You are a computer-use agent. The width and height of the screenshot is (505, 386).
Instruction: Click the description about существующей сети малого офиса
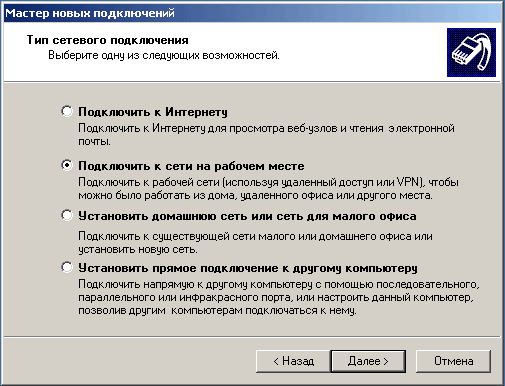click(x=255, y=243)
